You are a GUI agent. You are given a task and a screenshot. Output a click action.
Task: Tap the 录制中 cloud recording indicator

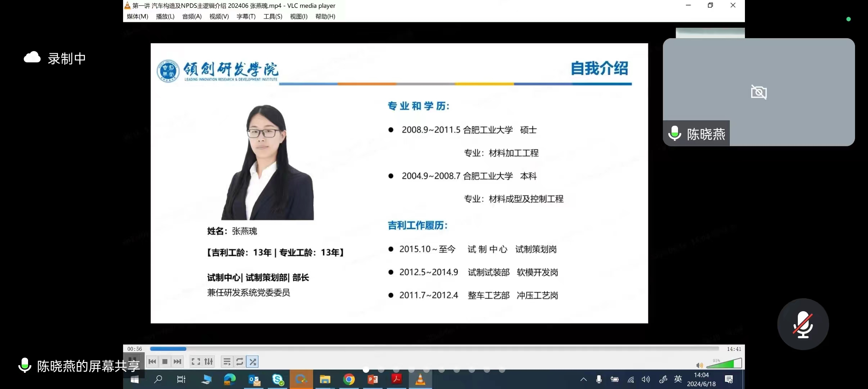(55, 58)
